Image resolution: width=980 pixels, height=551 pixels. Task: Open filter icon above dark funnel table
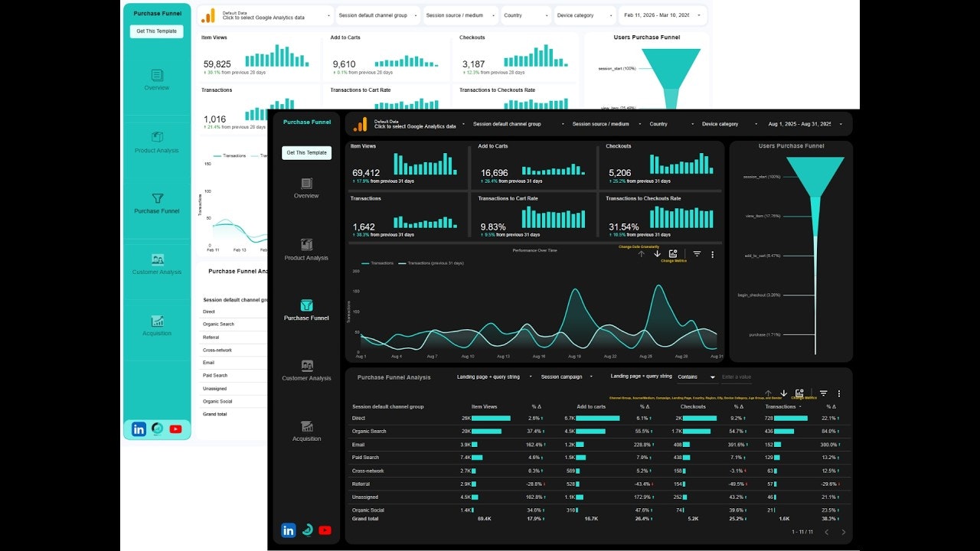[823, 393]
